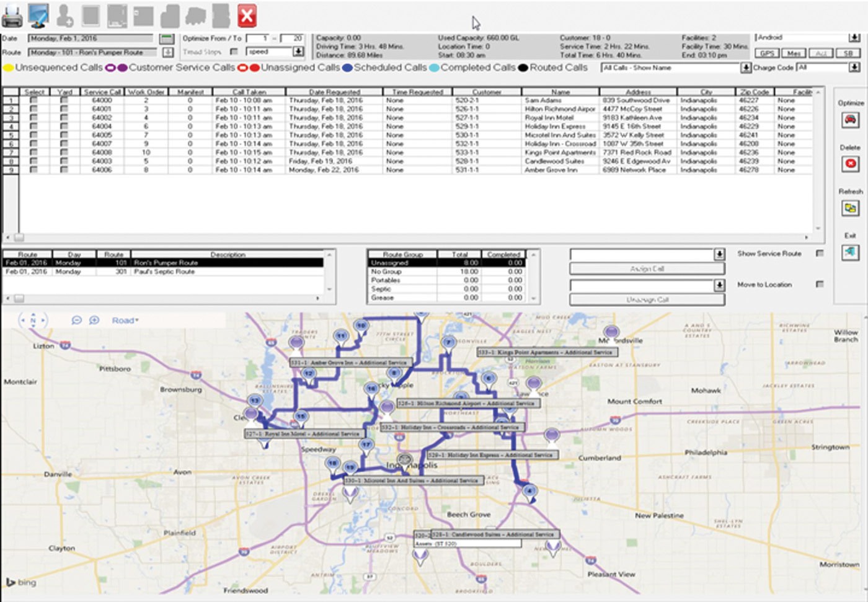Image resolution: width=868 pixels, height=602 pixels.
Task: Select map pin number 11
Action: tap(340, 337)
